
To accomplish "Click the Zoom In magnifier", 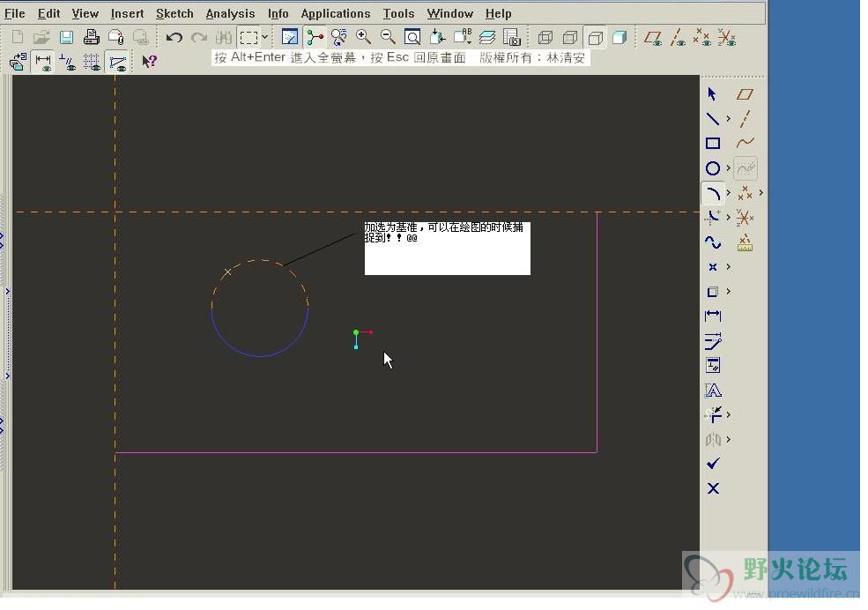I will pyautogui.click(x=363, y=37).
